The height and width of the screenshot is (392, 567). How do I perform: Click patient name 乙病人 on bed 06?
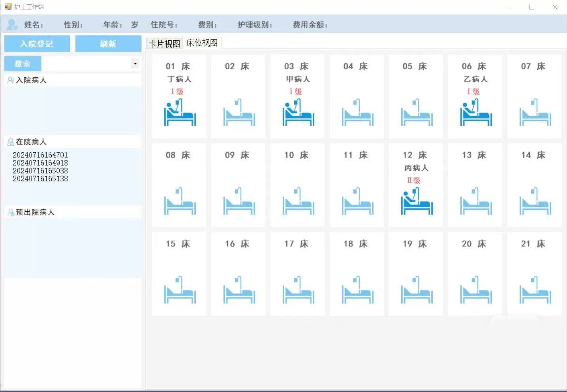475,79
